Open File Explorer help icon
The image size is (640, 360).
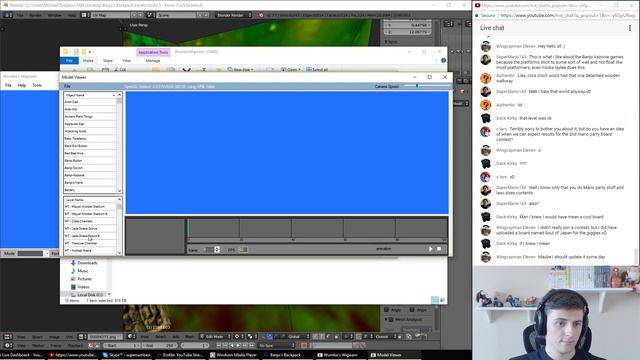444,60
